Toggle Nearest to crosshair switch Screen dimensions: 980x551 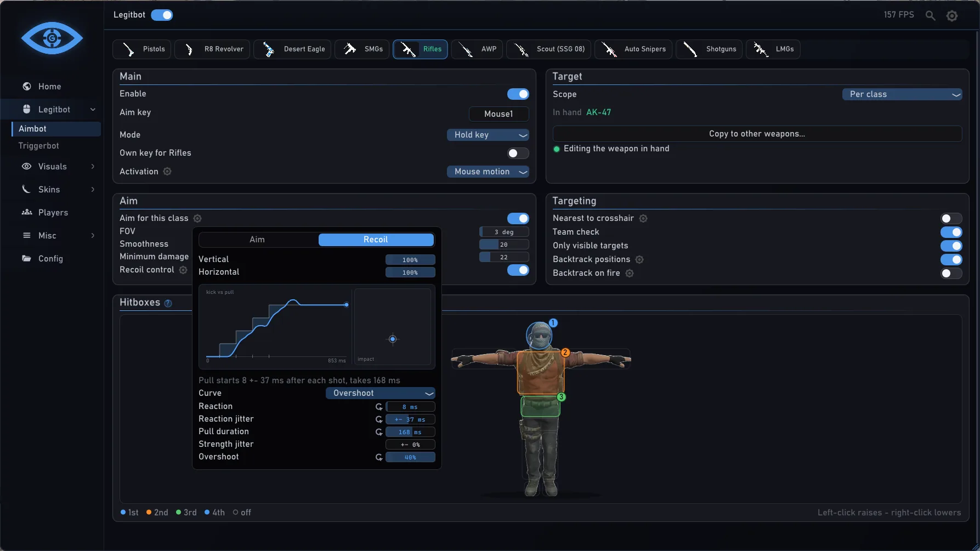point(951,219)
